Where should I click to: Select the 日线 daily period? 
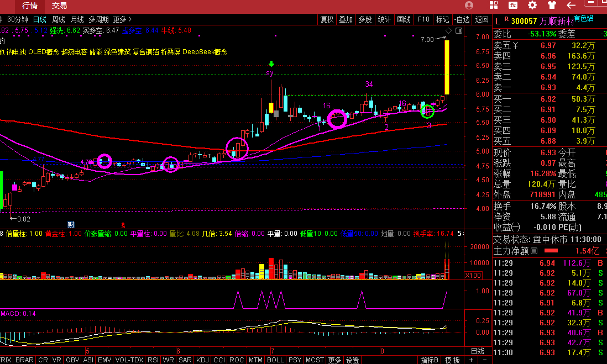(40, 19)
